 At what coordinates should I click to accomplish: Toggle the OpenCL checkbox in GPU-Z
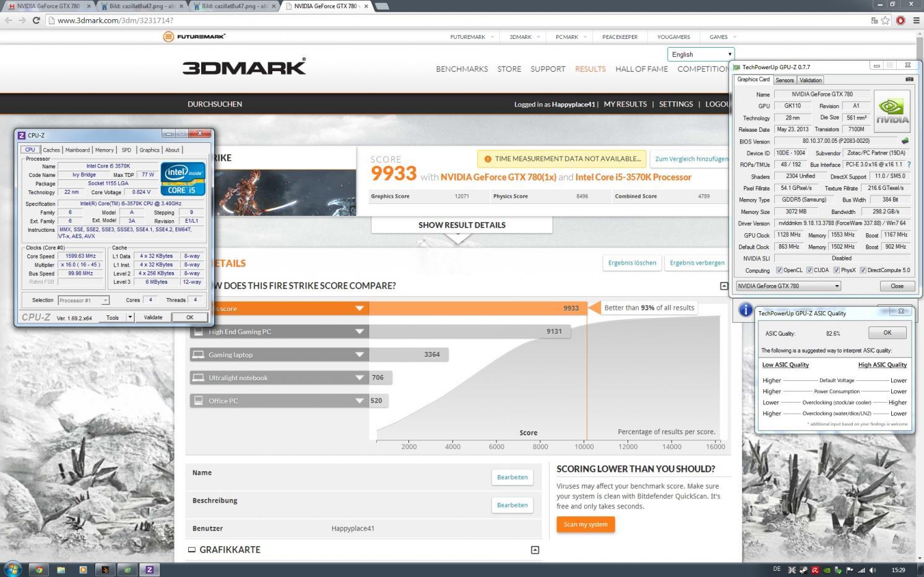[x=779, y=270]
